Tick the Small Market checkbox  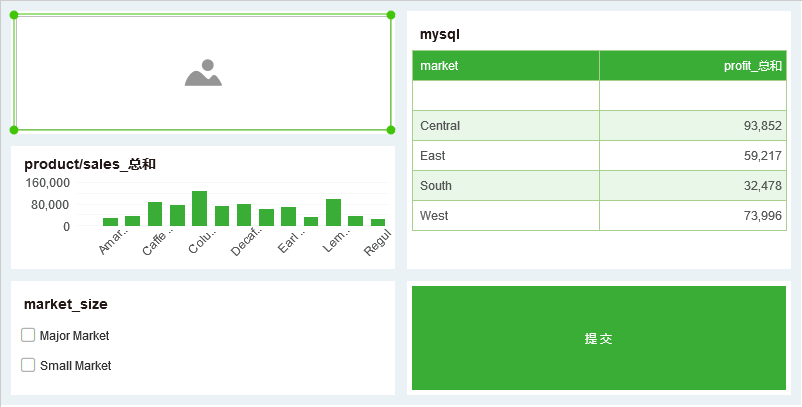tap(28, 365)
